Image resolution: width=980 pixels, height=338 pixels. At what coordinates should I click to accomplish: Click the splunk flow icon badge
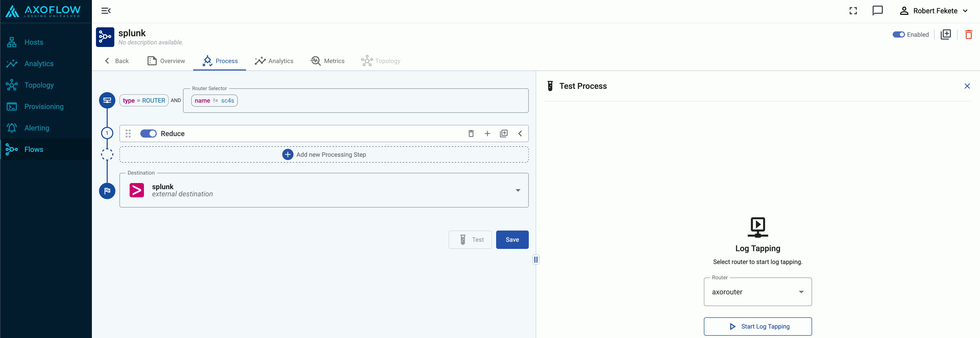(x=105, y=37)
